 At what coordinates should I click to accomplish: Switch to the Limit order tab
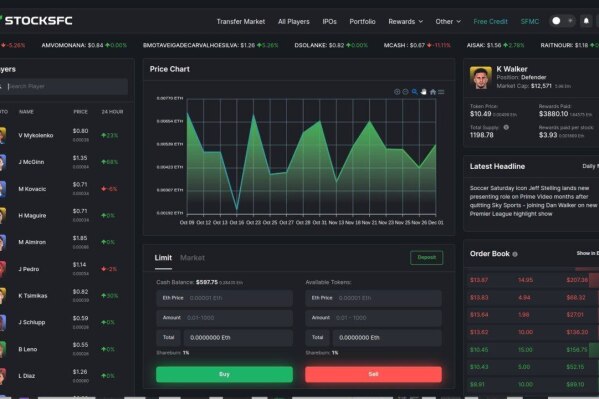[x=163, y=258]
